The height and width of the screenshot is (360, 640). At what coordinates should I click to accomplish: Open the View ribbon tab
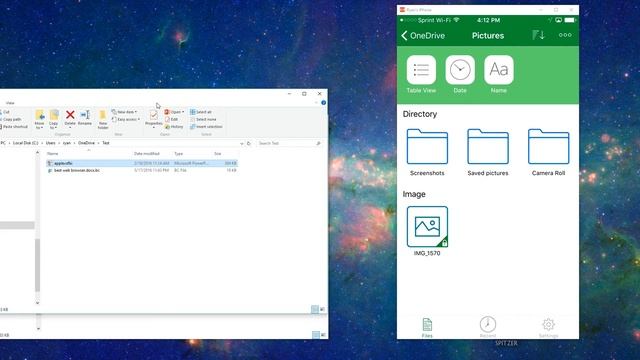pos(10,103)
